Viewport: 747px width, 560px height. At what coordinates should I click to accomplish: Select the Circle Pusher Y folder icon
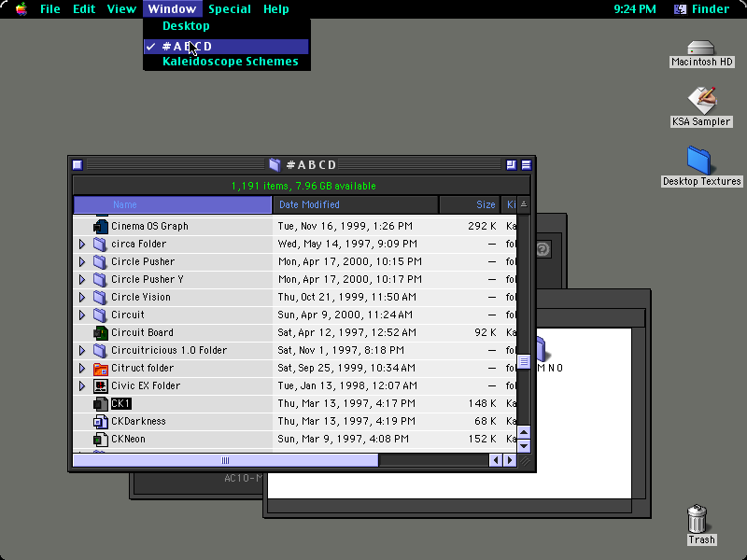[100, 279]
